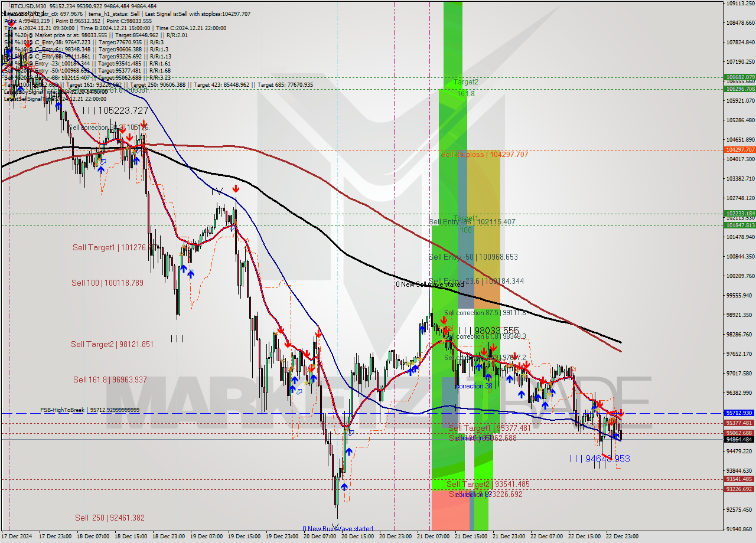Click the red 93226.692 price tag
This screenshot has width=756, height=543.
(739, 489)
